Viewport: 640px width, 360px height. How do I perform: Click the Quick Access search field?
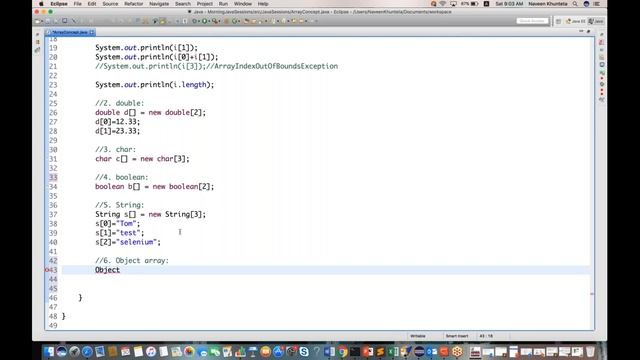click(x=532, y=21)
